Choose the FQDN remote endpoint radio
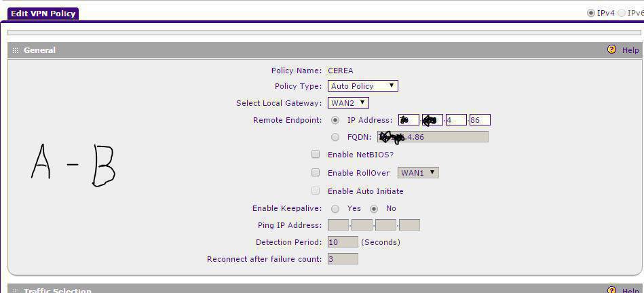644x293 pixels. (x=335, y=137)
